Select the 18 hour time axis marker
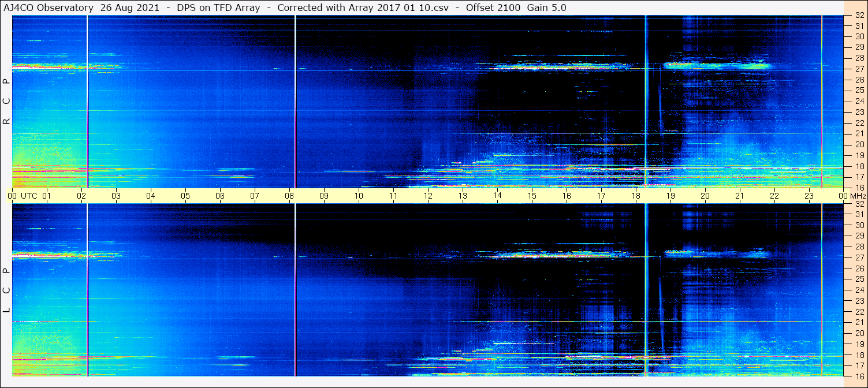The image size is (868, 388). click(x=636, y=196)
